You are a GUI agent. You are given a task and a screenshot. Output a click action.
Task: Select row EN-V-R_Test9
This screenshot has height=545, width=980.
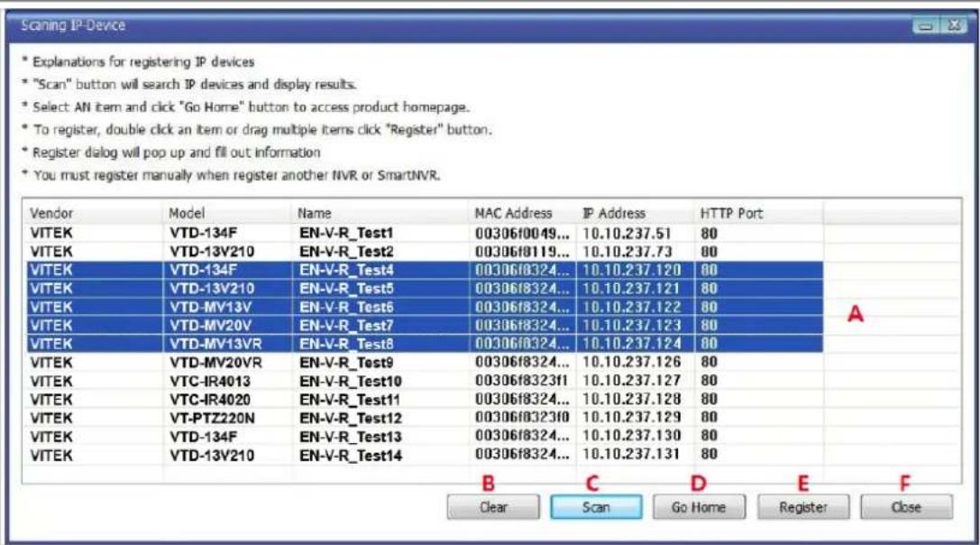424,363
